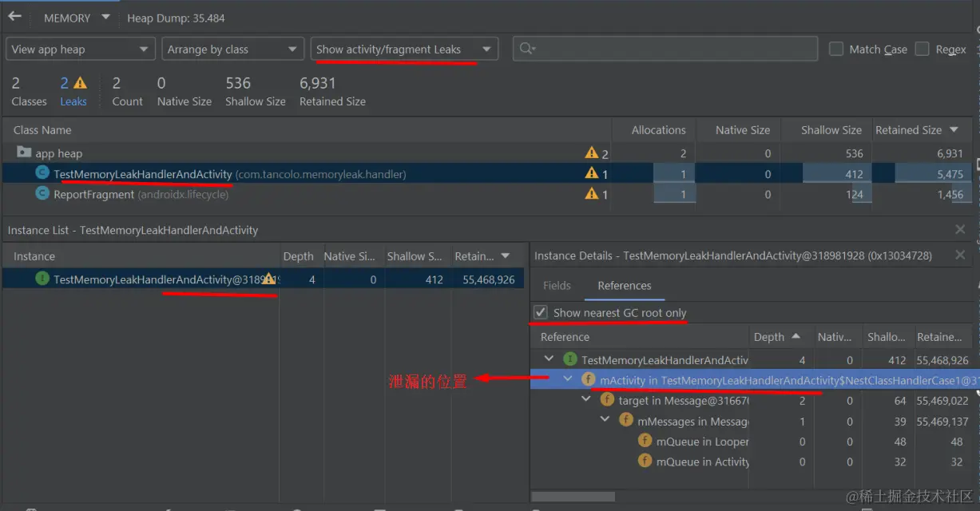Click the Retained Size summary value 6,931
Image resolution: width=980 pixels, height=511 pixels.
pos(318,83)
